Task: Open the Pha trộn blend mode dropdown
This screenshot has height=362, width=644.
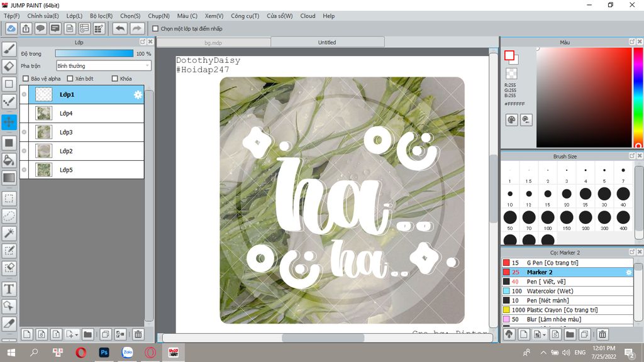Action: pos(103,65)
